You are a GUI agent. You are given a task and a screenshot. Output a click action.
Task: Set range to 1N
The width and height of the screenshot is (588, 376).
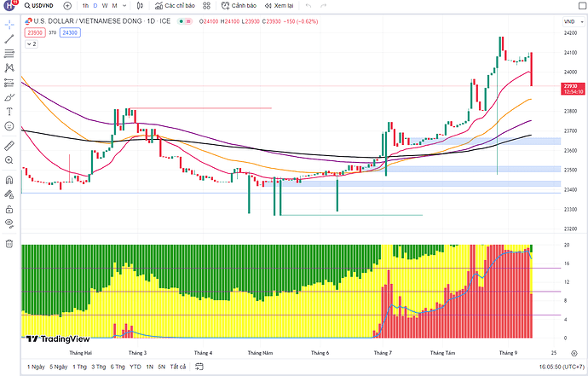[x=150, y=367]
